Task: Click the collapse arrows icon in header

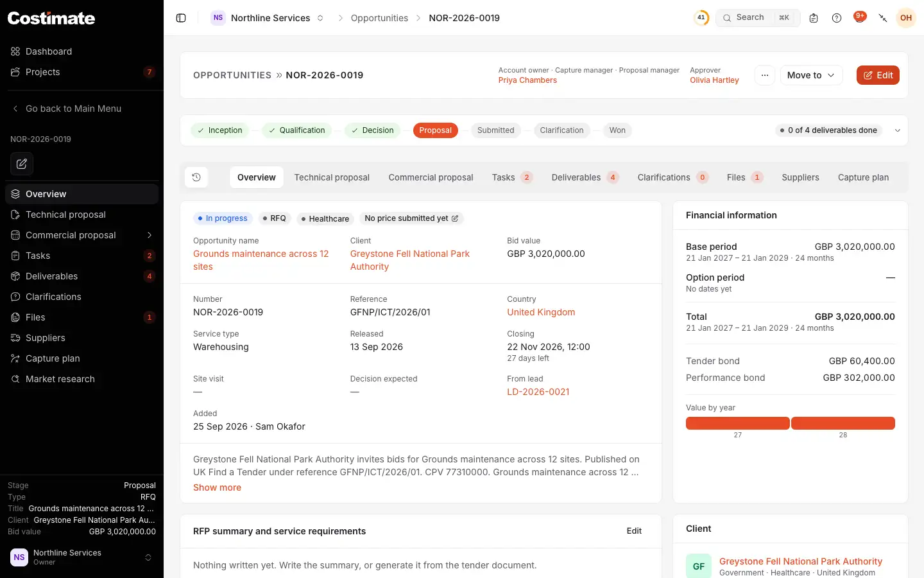Action: pos(883,18)
